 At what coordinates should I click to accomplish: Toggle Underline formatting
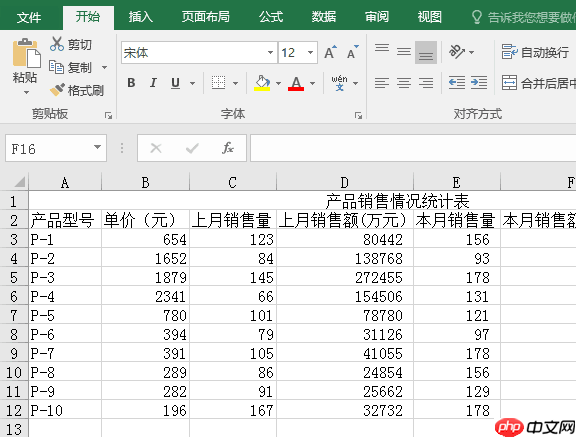[176, 83]
